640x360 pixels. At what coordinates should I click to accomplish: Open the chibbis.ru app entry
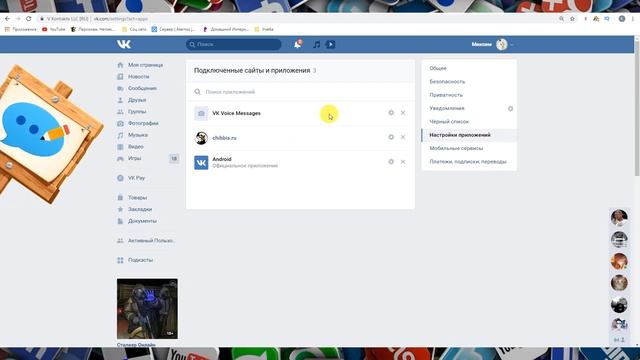224,138
